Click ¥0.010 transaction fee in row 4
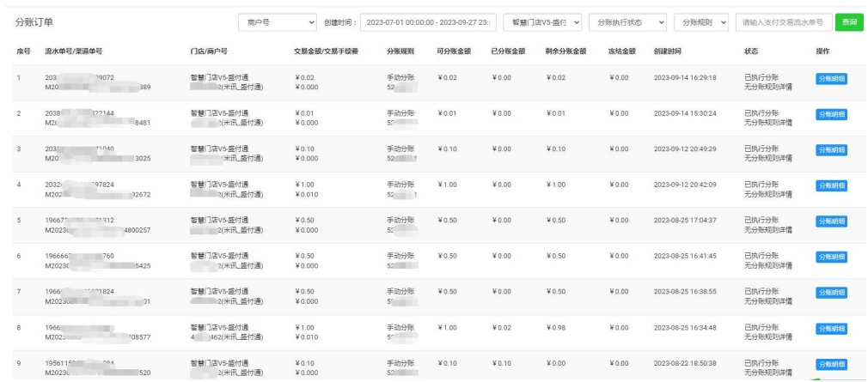Screen dimensions: 868x382 click(307, 195)
